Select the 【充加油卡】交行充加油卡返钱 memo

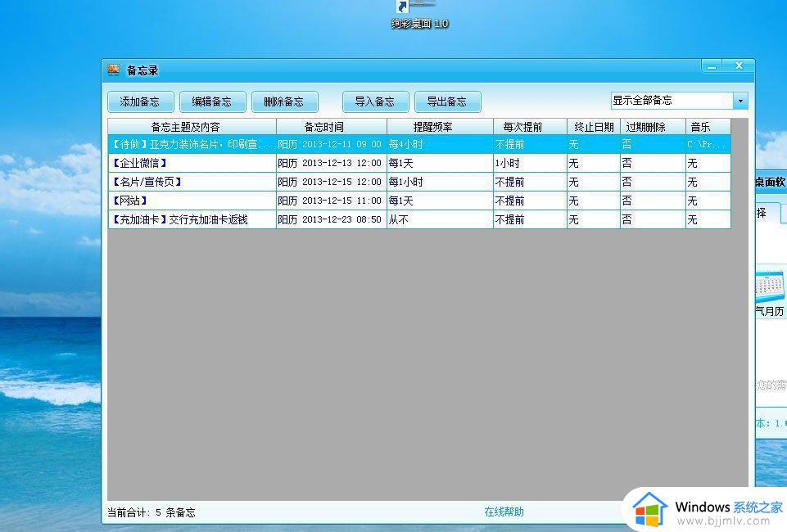click(x=419, y=219)
